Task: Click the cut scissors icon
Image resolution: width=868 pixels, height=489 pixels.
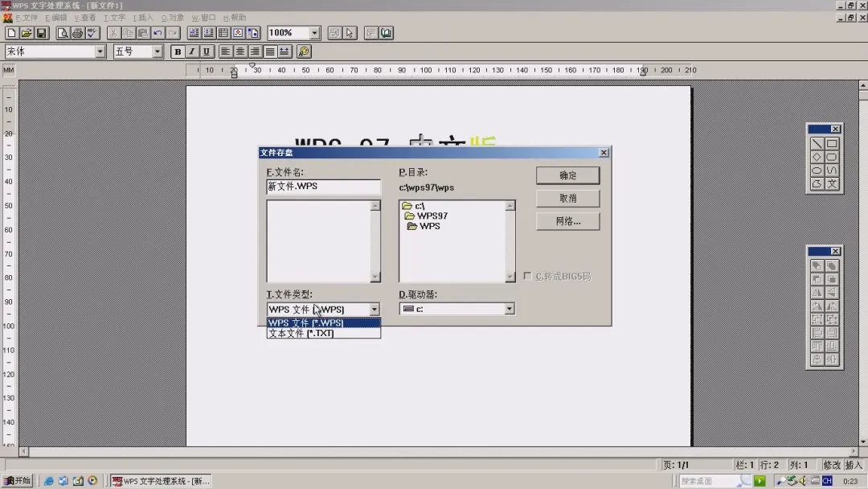Action: pyautogui.click(x=113, y=33)
